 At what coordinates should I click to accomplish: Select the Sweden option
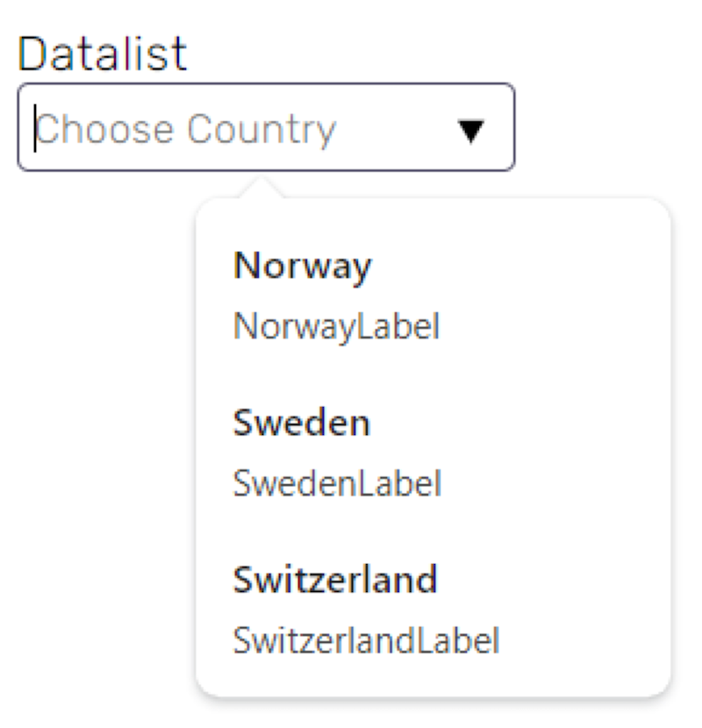click(x=433, y=453)
